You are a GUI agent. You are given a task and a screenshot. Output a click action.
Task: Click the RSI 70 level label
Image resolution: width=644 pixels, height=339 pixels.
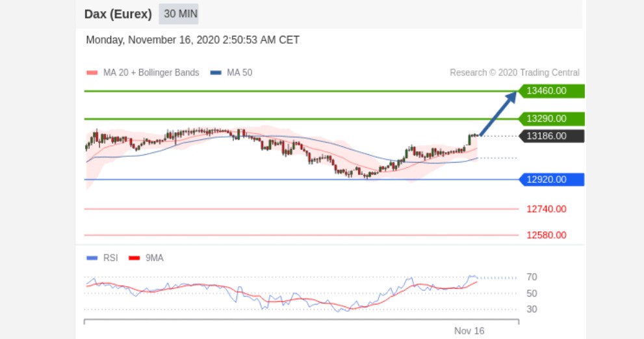(532, 277)
